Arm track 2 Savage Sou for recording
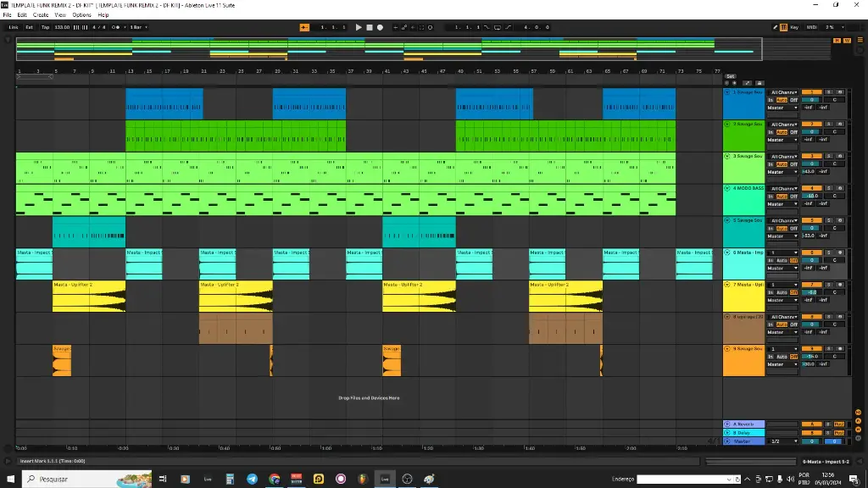This screenshot has width=868, height=488. (x=840, y=125)
